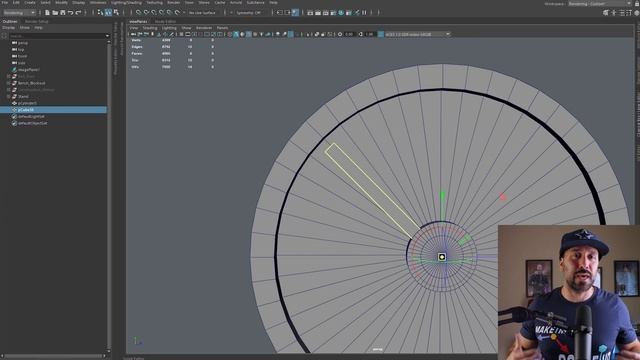Click the exposure reset icon beside 0.00
The height and width of the screenshot is (360, 640).
click(x=340, y=34)
